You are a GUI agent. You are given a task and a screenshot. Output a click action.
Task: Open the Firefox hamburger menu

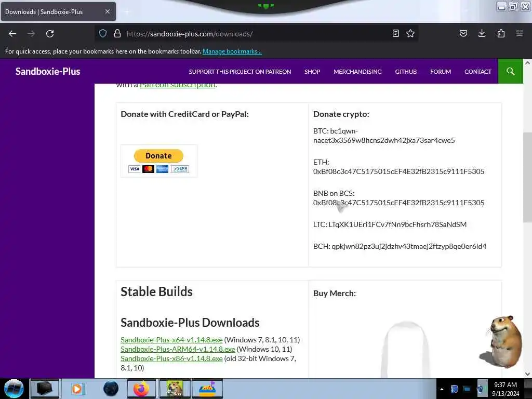(x=520, y=33)
